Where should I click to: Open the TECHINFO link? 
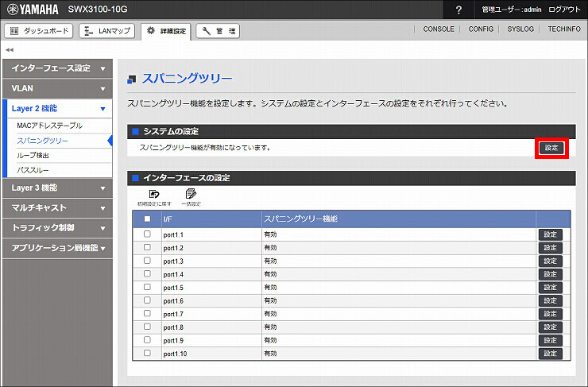(x=564, y=29)
